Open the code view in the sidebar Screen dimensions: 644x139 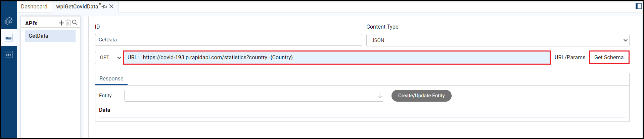9,55
